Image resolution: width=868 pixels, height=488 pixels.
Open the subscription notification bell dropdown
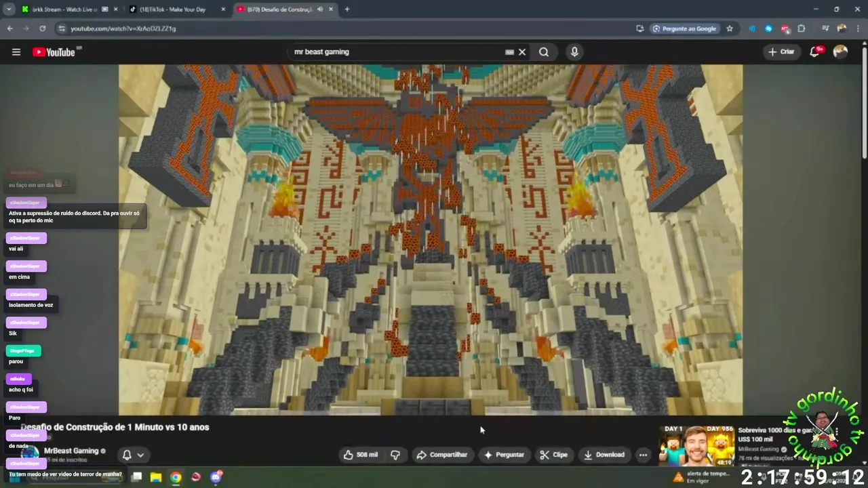point(133,455)
